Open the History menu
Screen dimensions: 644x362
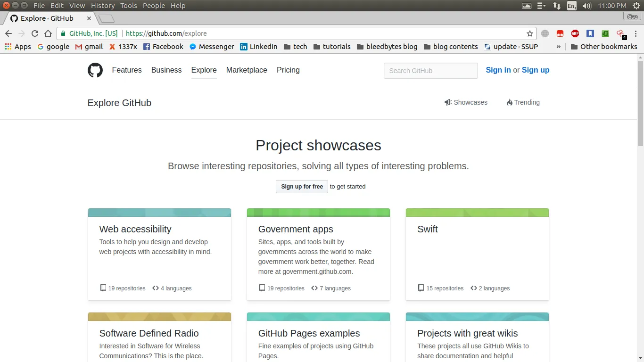click(102, 6)
